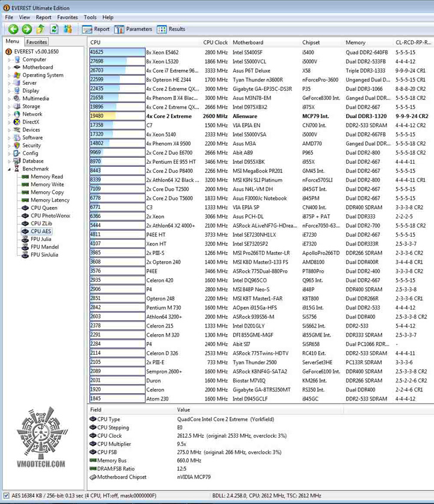Open the File menu

[9, 17]
